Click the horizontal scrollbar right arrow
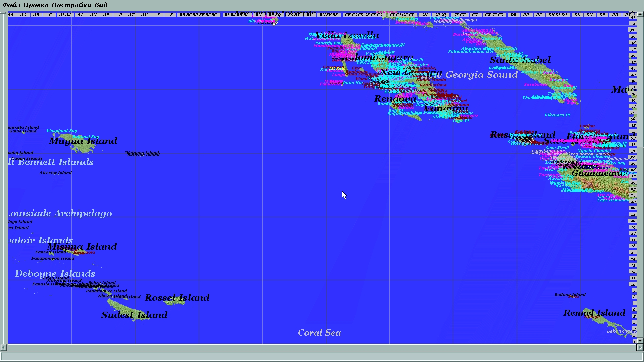 [640, 347]
